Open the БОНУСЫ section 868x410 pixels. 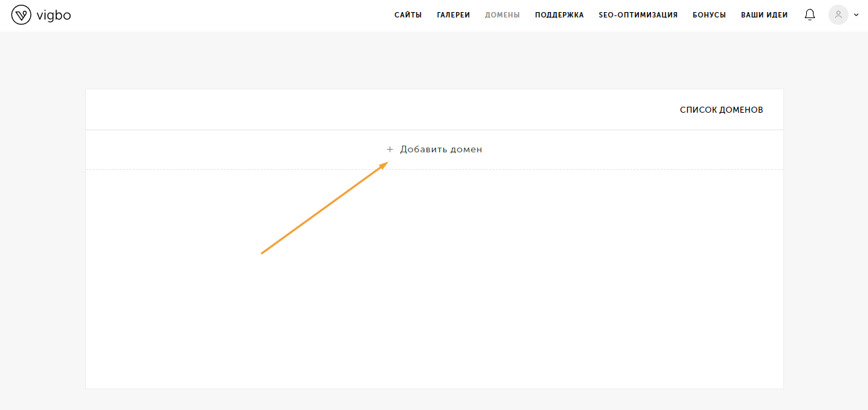[x=709, y=15]
